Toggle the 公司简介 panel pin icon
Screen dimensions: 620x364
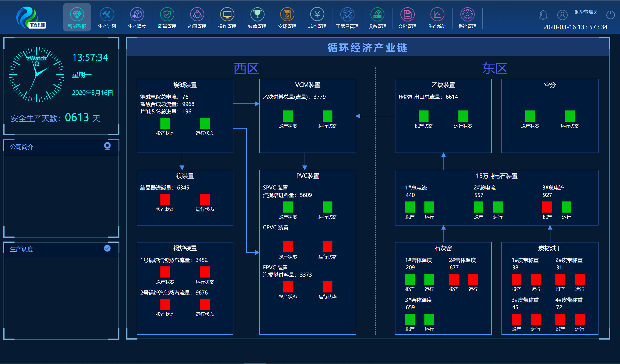pos(107,146)
